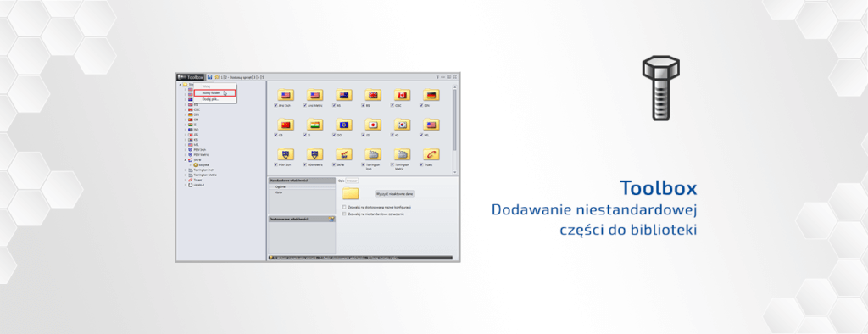Open the IS Indian flag folder icon
Screen dimensions: 868x334
click(315, 125)
